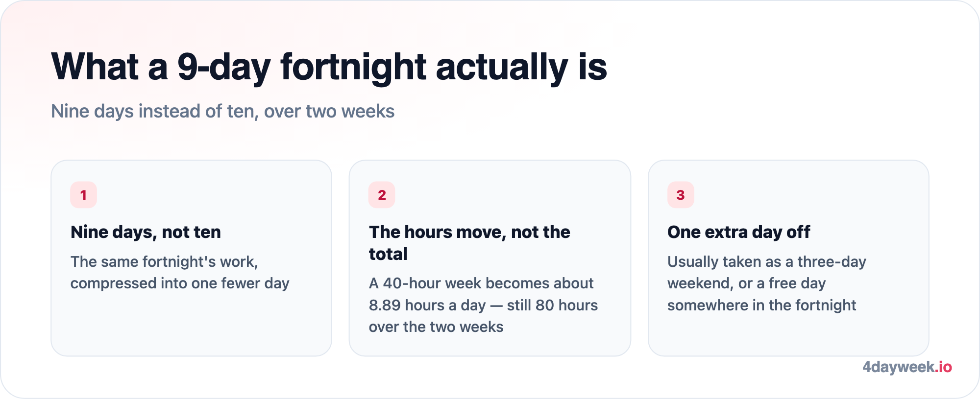Open the 4dayweek.io logo link
Image resolution: width=980 pixels, height=399 pixels.
click(x=907, y=367)
